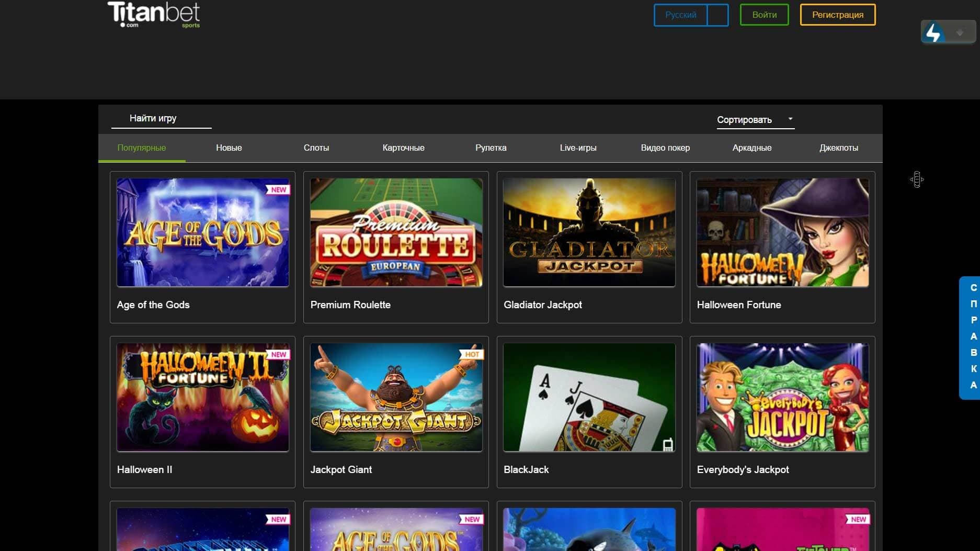Click the mobile icon on BlackJack thumbnail

pyautogui.click(x=668, y=444)
